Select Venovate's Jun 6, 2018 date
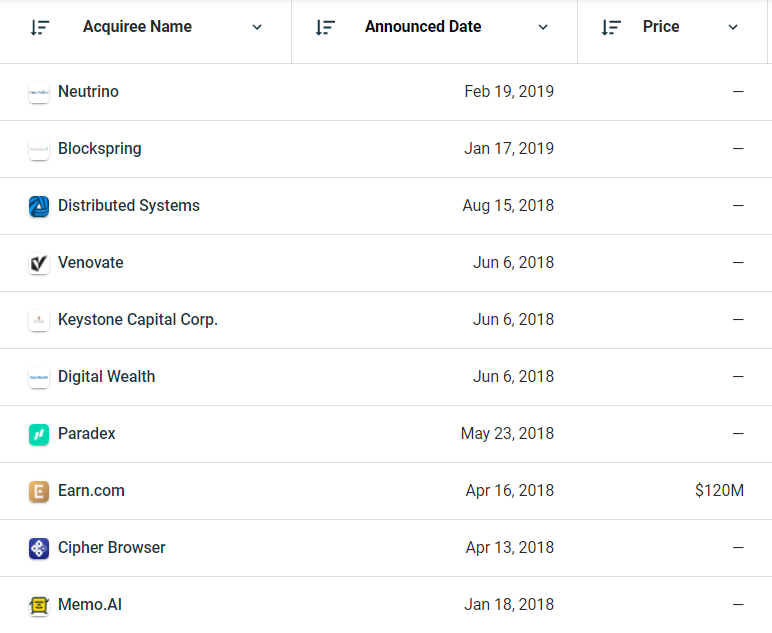 tap(514, 263)
